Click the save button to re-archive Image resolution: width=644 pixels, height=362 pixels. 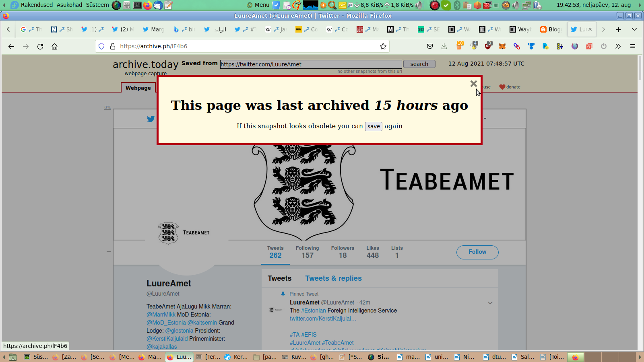(x=374, y=126)
